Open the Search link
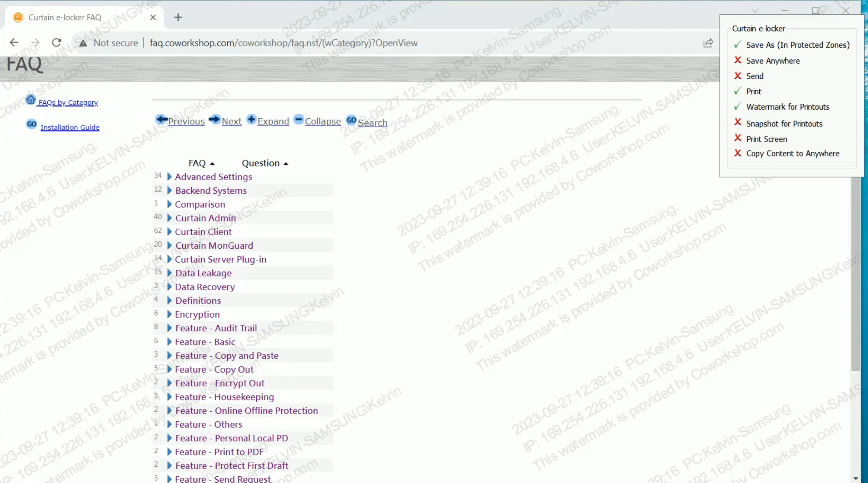Viewport: 868px width, 483px height. [372, 123]
